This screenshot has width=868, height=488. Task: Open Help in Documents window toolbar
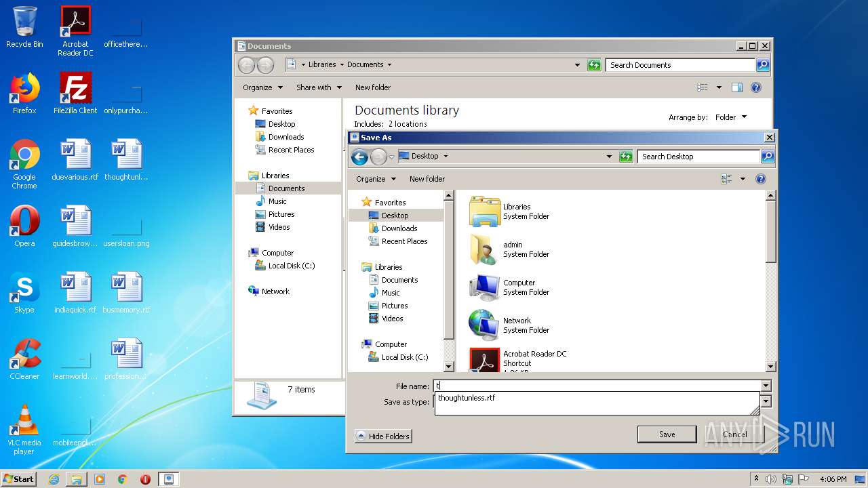756,87
